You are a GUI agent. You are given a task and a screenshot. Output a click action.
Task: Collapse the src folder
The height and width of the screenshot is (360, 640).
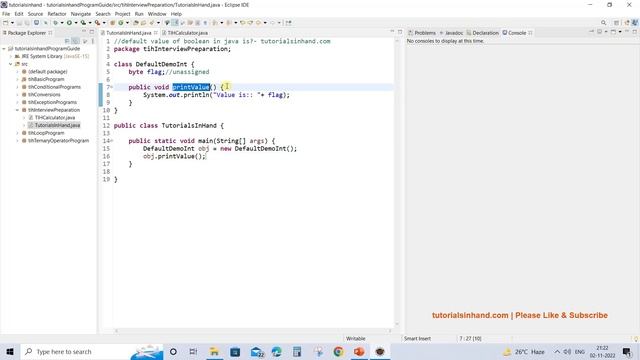click(x=11, y=64)
